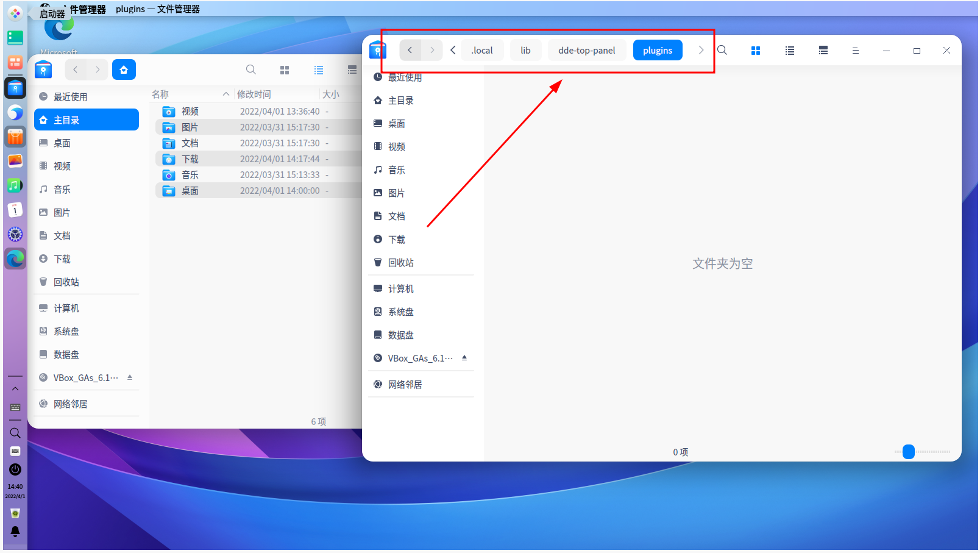
Task: Open music player from the dock
Action: [15, 185]
